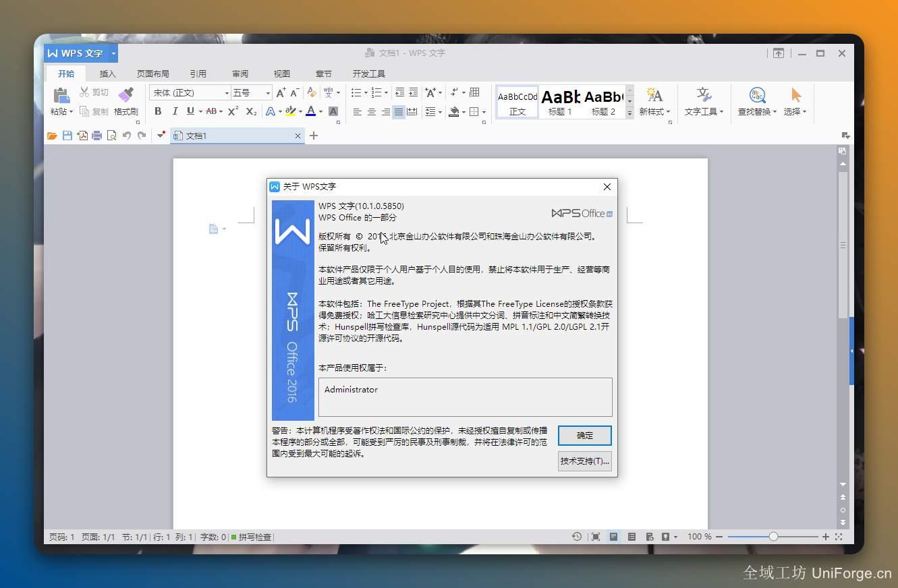
Task: Click the insert table grid icon
Action: coord(475,92)
